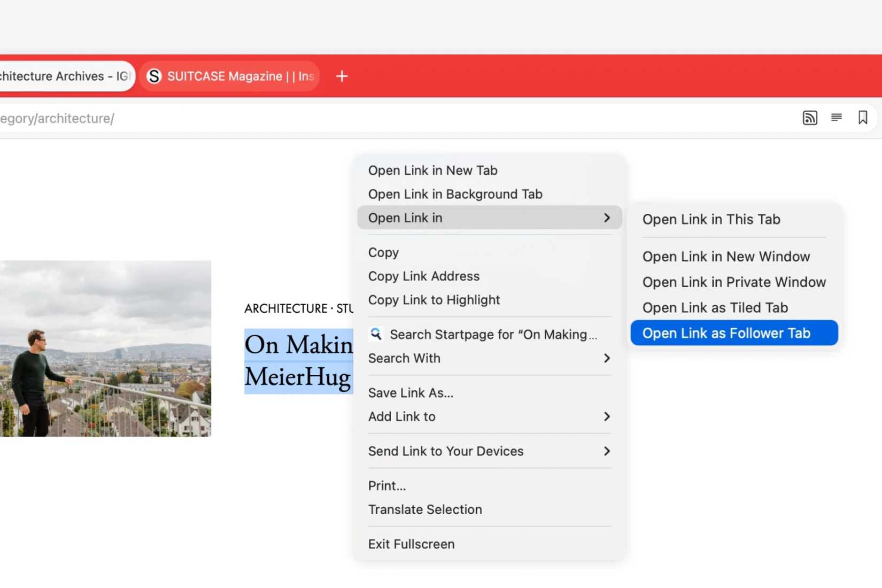
Task: Select Copy Link Address
Action: coord(423,276)
